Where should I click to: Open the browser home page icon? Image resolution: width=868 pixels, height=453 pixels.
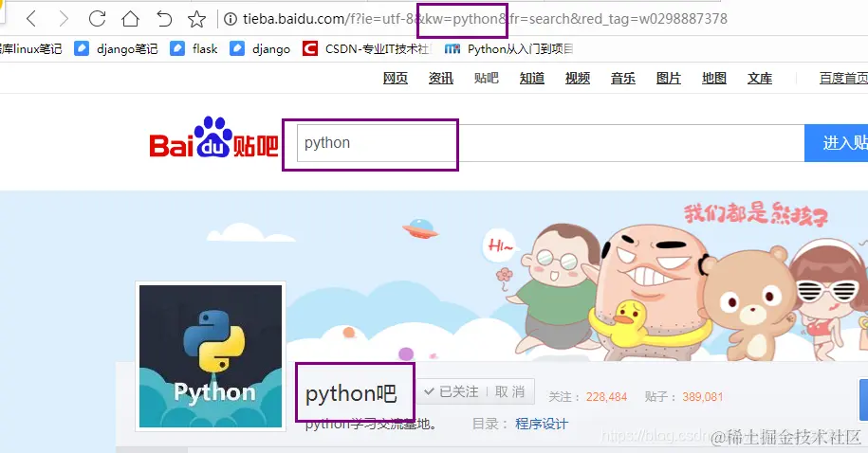tap(130, 19)
